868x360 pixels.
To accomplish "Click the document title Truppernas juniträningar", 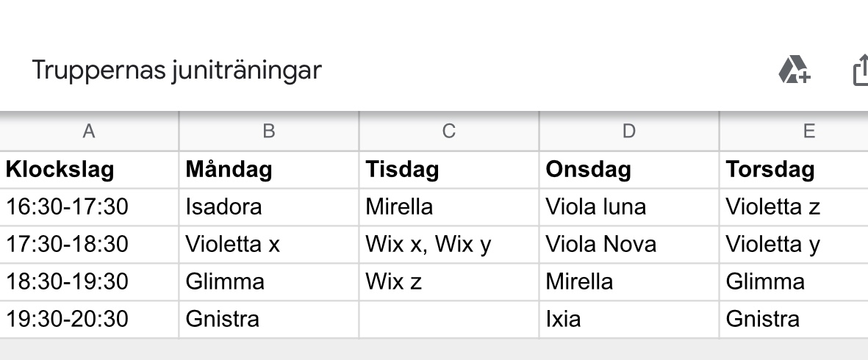I will point(176,71).
